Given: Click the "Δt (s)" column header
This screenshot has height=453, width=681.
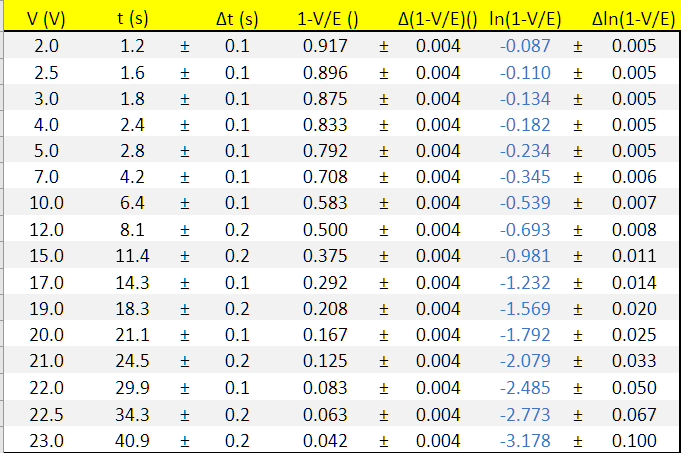Looking at the screenshot, I should (x=236, y=19).
